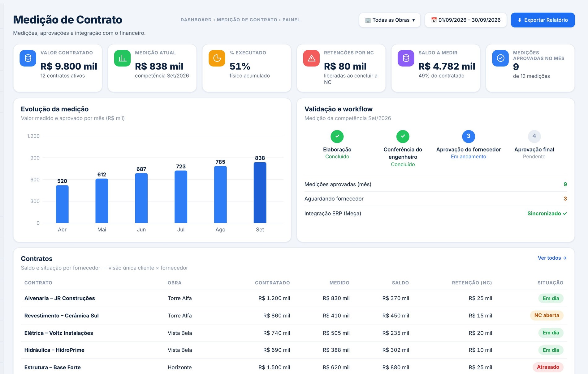Click R$ 1.500 mil contratado value
Screen dimensions: 588x374
[x=274, y=367]
